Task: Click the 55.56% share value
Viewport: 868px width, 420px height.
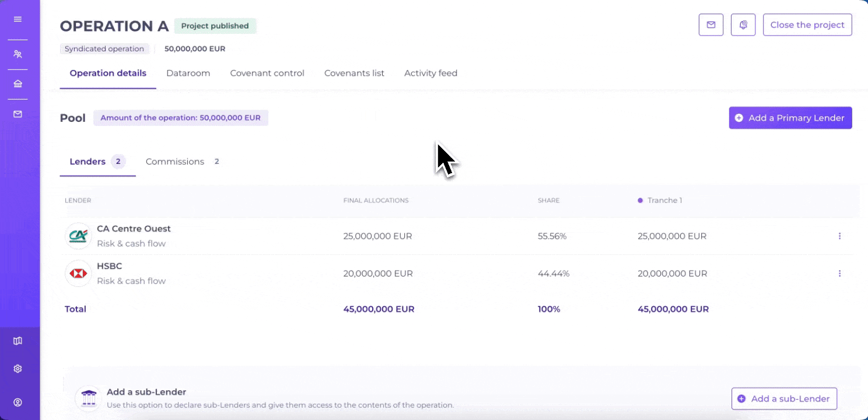Action: pyautogui.click(x=552, y=236)
